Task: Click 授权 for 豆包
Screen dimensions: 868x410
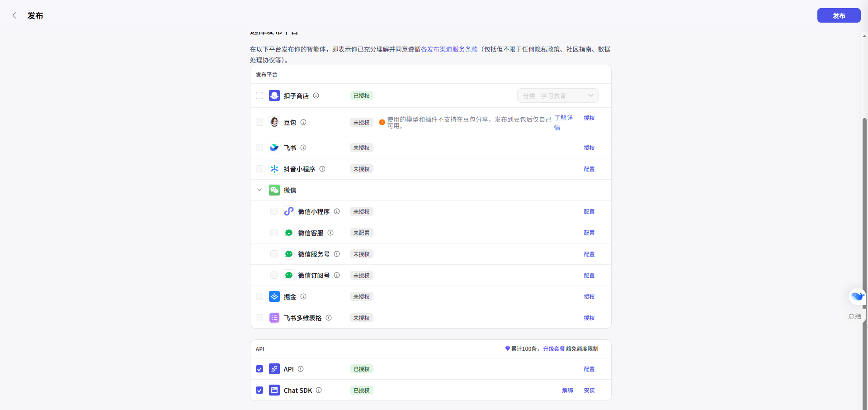Action: [x=589, y=118]
